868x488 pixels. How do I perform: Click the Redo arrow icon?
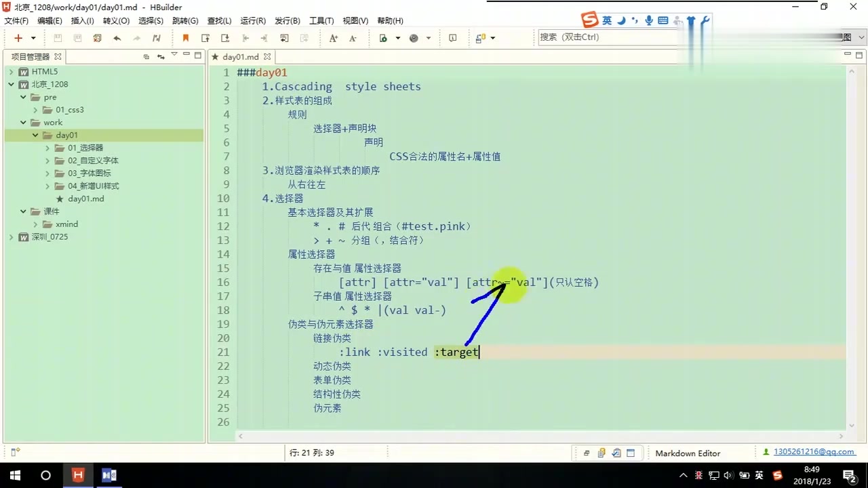coord(136,39)
